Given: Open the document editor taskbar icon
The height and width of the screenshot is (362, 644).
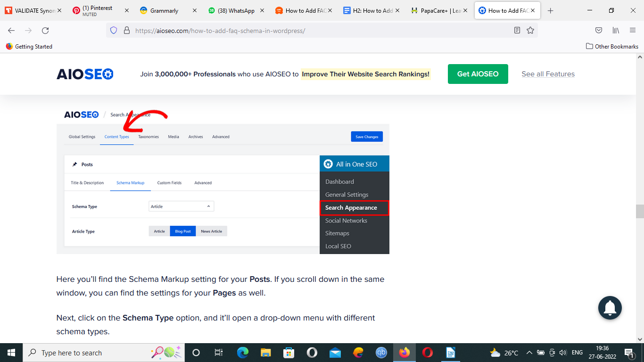Looking at the screenshot, I should tap(451, 353).
